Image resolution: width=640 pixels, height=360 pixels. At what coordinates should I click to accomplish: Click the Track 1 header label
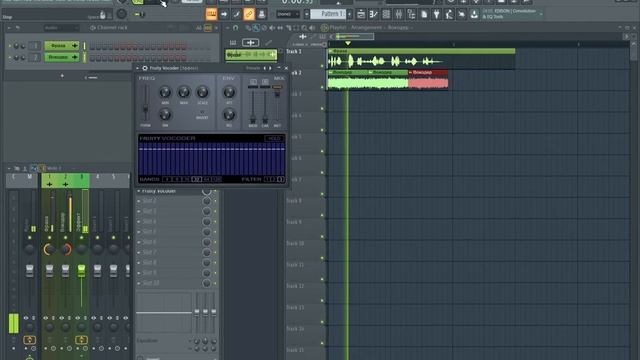pos(294,52)
